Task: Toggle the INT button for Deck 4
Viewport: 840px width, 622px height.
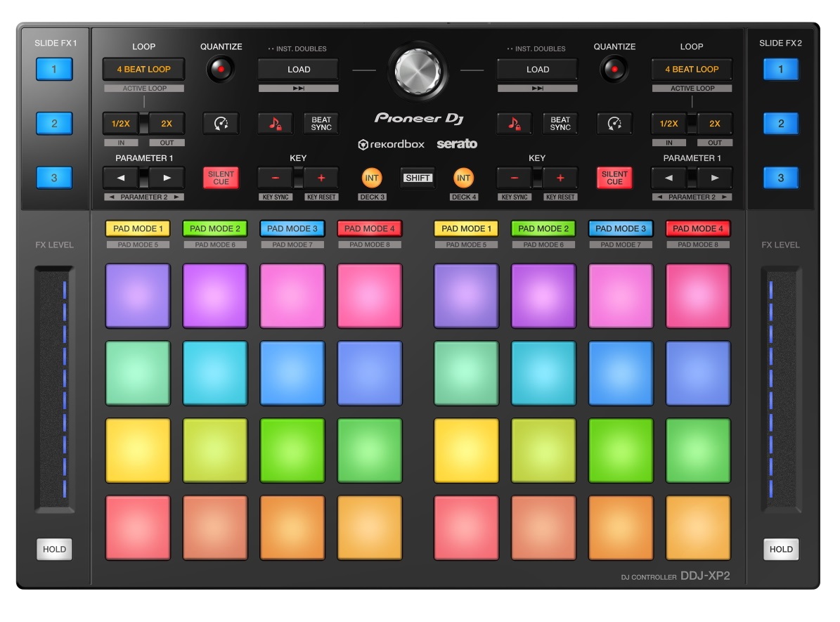Action: (463, 178)
